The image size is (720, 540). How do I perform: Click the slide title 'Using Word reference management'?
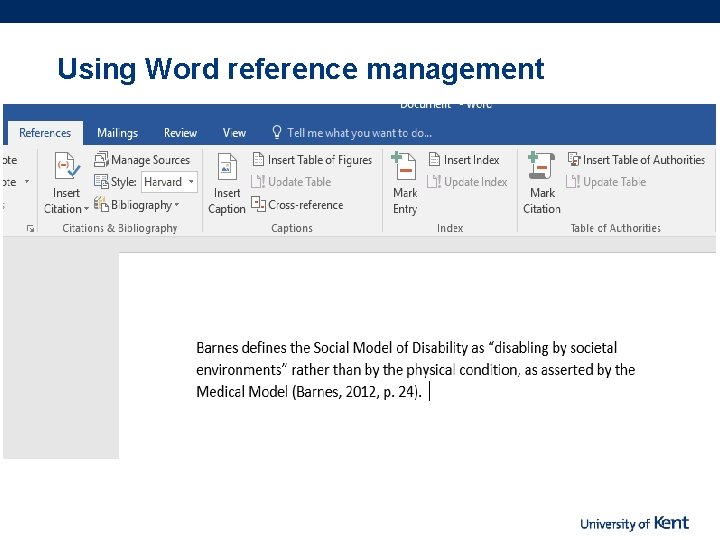301,69
